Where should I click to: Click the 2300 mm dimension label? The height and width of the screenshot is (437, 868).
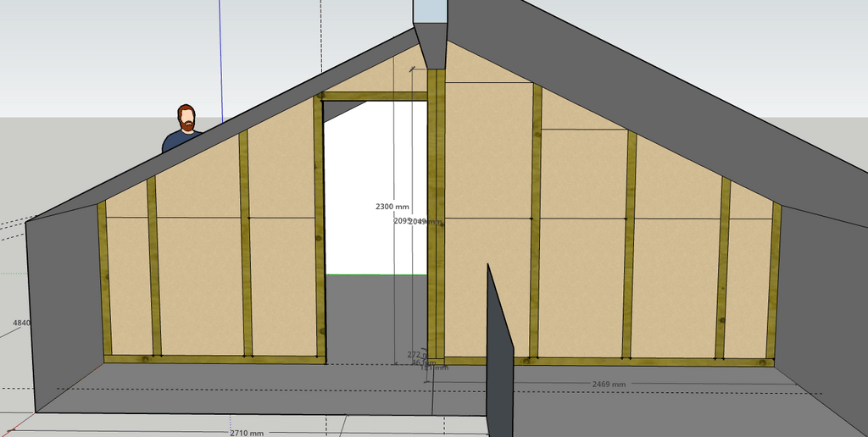(391, 207)
